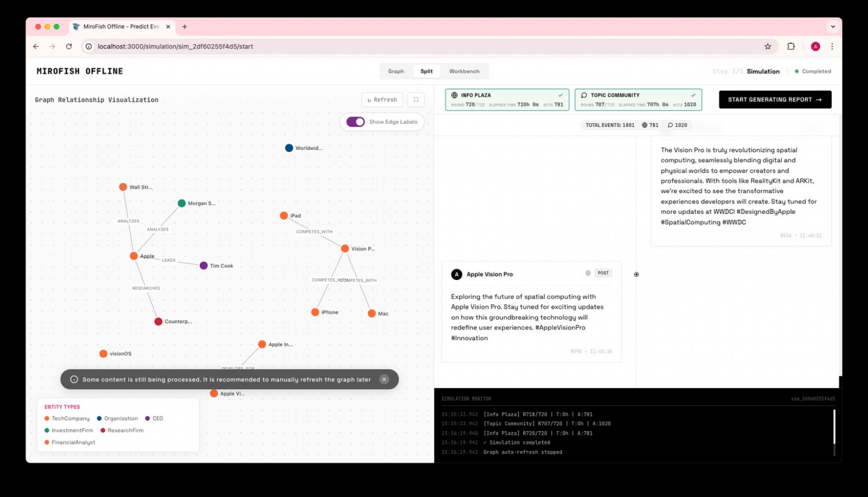
Task: Switch to the Graph view tab
Action: 396,71
